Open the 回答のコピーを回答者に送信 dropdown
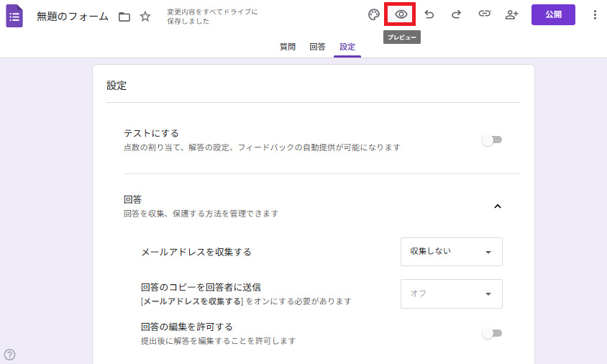Screen dimensions: 607x364 coord(451,294)
